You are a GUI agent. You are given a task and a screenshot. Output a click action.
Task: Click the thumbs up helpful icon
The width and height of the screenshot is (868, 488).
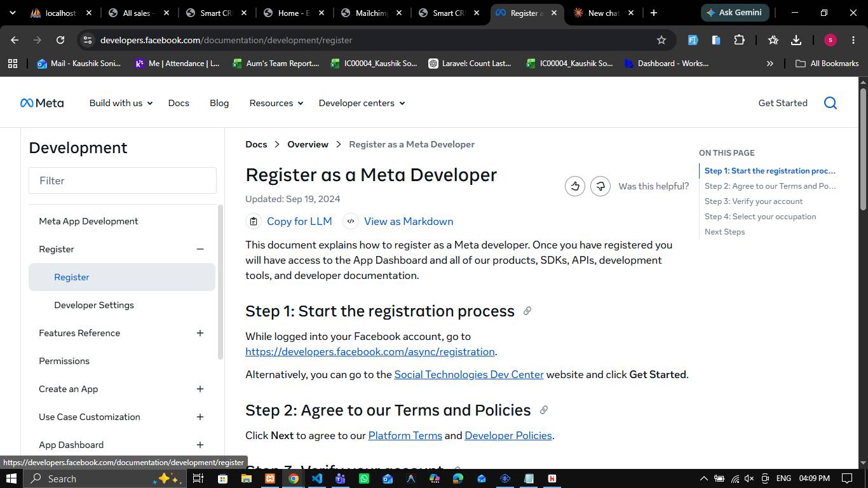click(x=575, y=186)
